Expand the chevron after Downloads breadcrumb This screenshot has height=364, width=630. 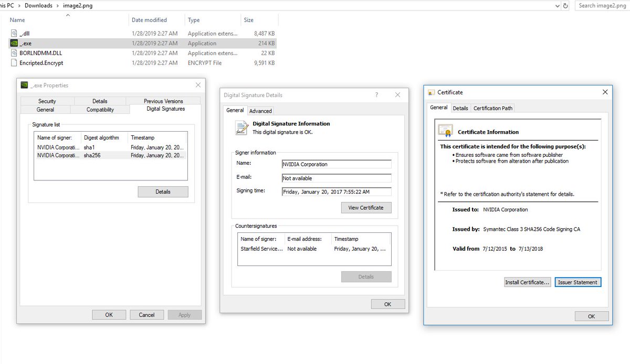(x=57, y=6)
